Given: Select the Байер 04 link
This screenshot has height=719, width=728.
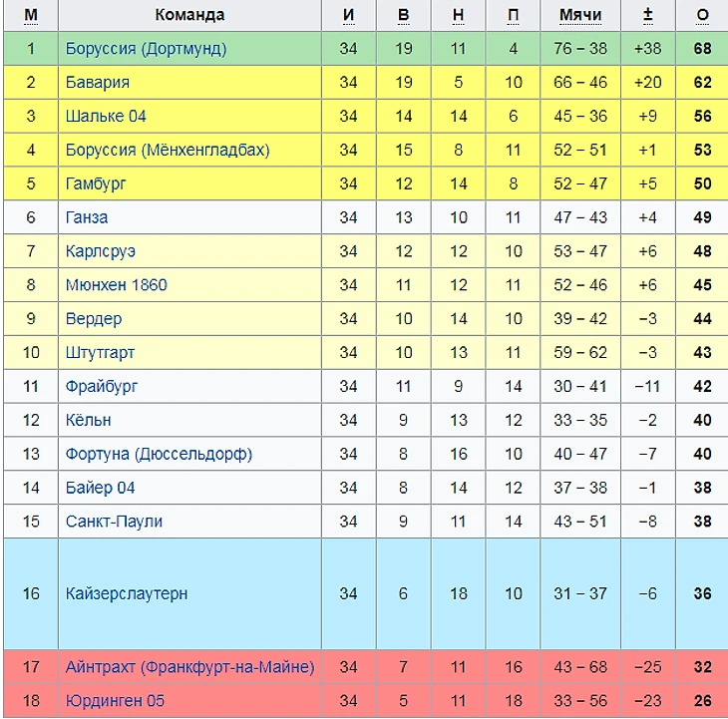Looking at the screenshot, I should tap(100, 488).
